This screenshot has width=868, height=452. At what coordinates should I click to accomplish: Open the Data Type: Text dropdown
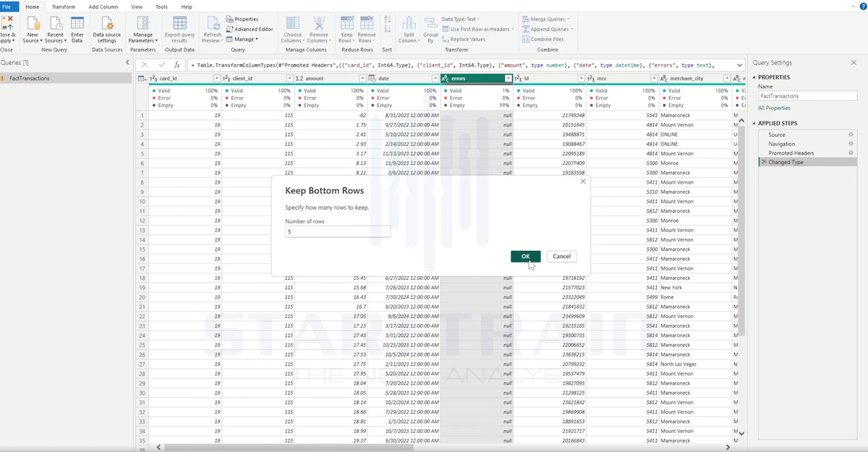click(461, 19)
